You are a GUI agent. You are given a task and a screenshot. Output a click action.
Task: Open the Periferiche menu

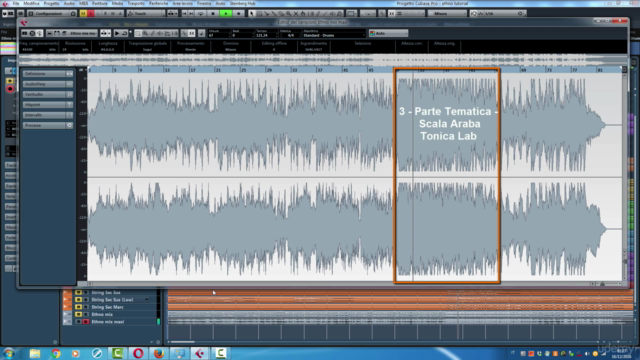pos(158,3)
